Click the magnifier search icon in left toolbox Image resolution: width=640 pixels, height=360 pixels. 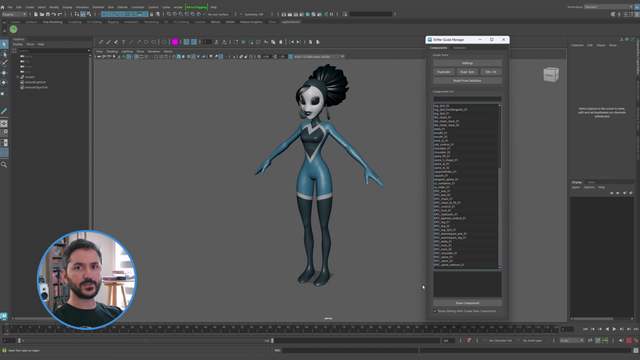[x=4, y=165]
